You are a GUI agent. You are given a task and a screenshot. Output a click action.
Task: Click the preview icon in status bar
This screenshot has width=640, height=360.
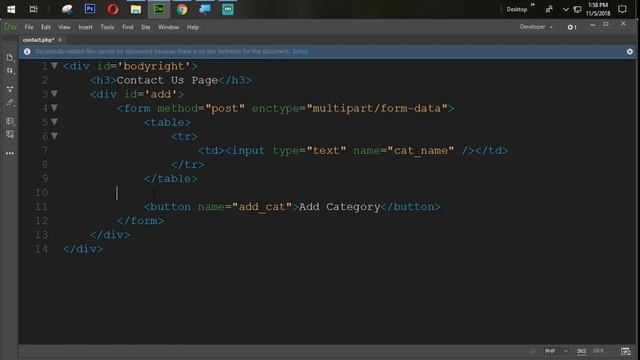(625, 351)
